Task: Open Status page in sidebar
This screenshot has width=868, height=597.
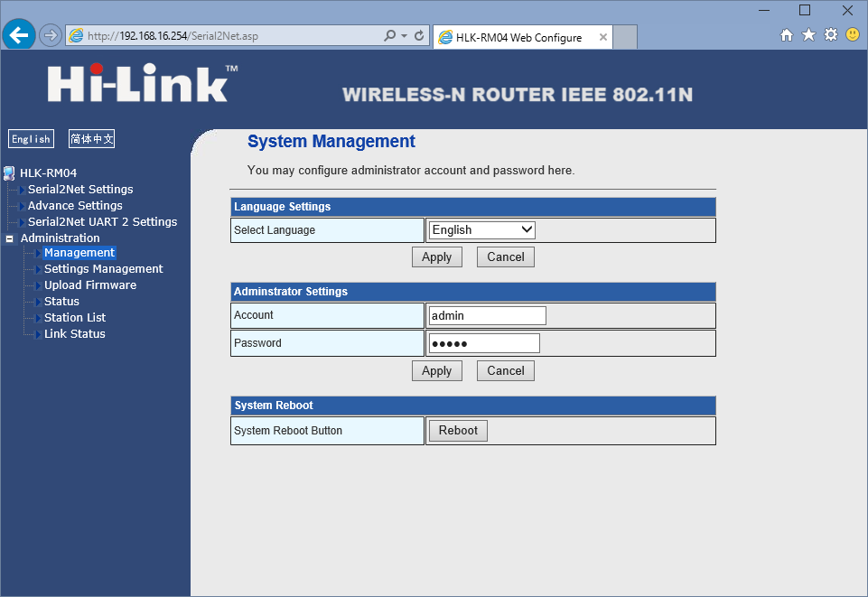Action: (61, 302)
